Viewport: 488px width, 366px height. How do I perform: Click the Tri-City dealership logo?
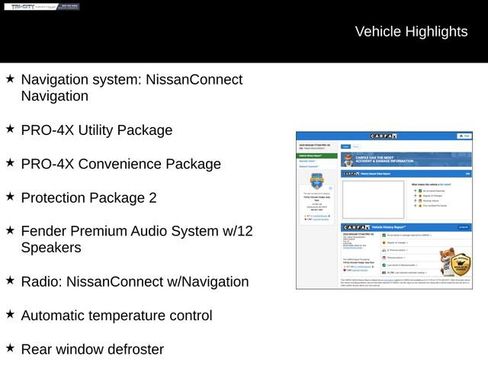42,7
